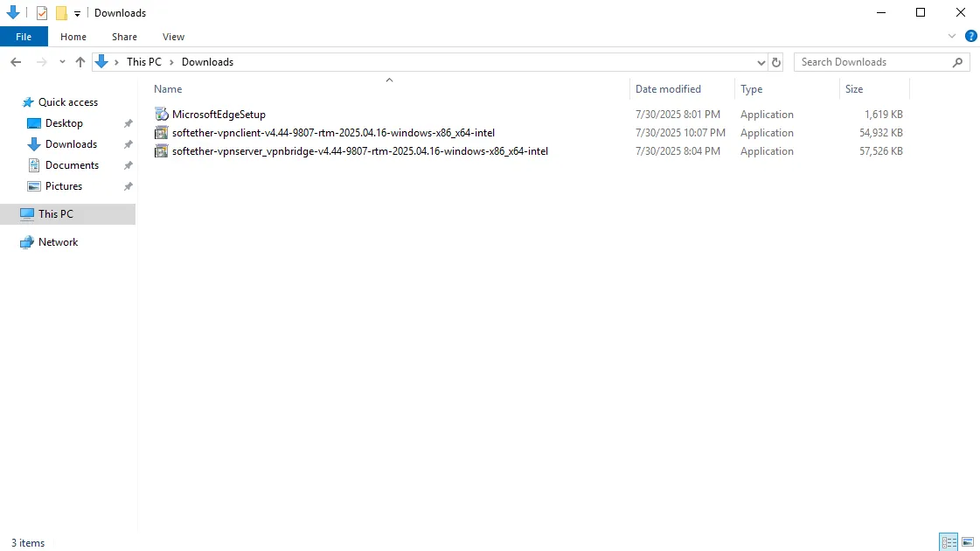This screenshot has height=551, width=980.
Task: Open the View ribbon tab
Action: pos(173,37)
